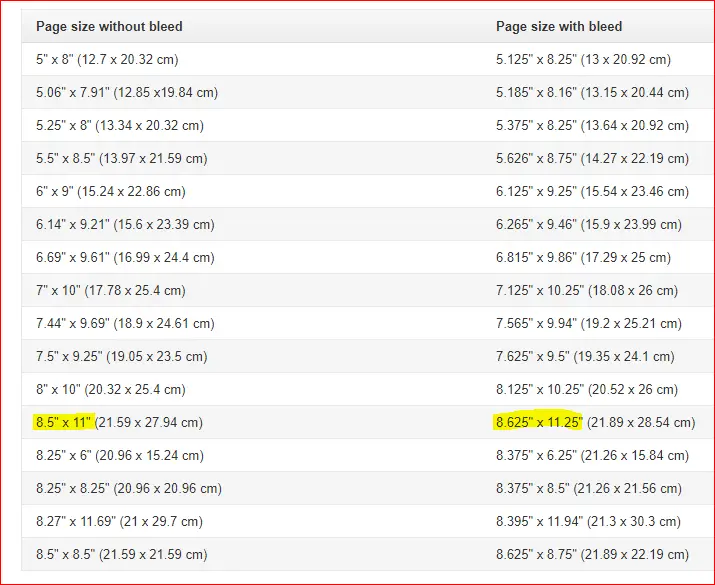
Task: Select cell 7" x 10" (17.78 x 25.4 cm)
Action: point(111,290)
